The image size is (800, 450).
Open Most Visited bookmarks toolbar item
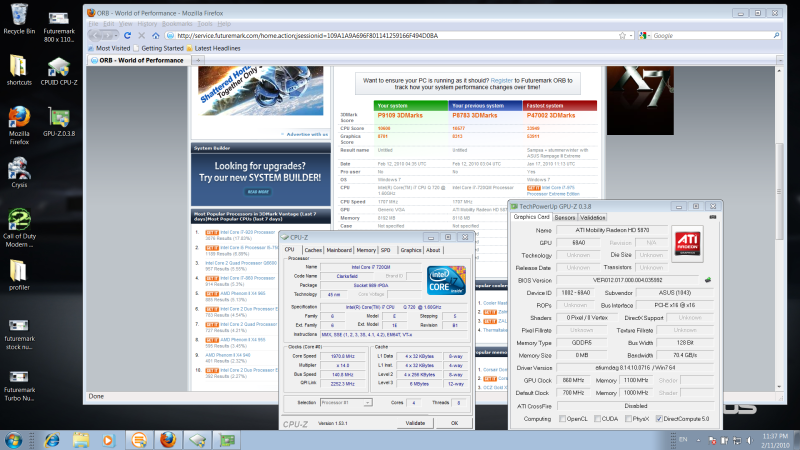coord(109,48)
